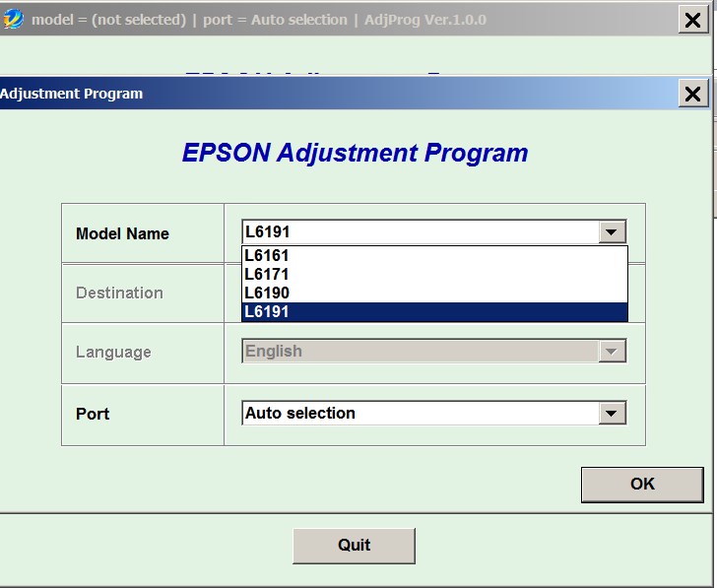Click the EPSON Adjustment Program heading
Image resolution: width=717 pixels, height=588 pixels.
[355, 153]
